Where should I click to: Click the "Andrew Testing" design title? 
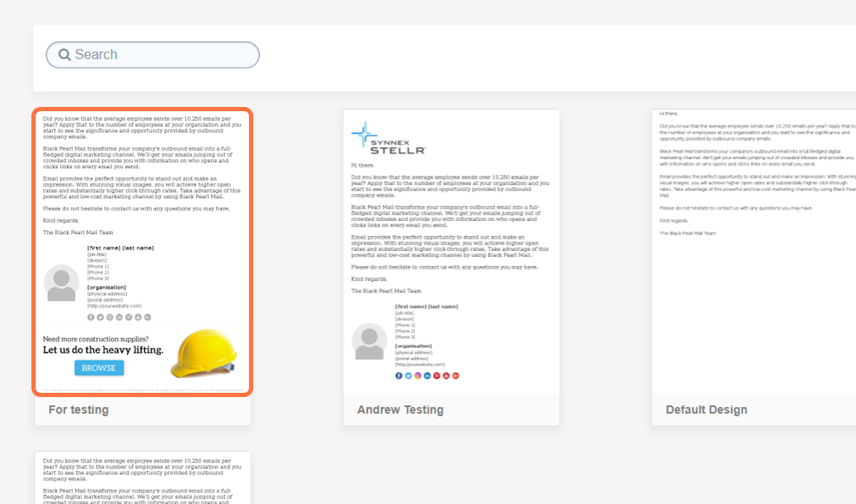point(400,410)
